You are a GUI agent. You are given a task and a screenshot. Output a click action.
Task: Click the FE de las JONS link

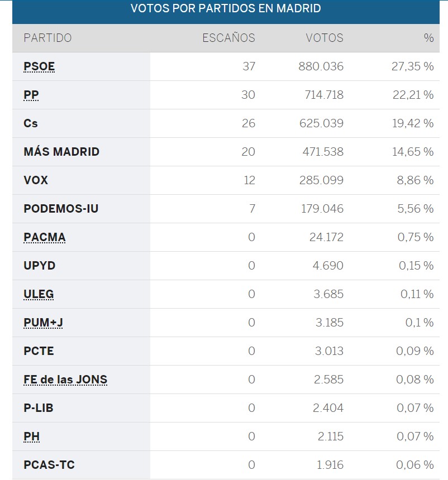(65, 380)
